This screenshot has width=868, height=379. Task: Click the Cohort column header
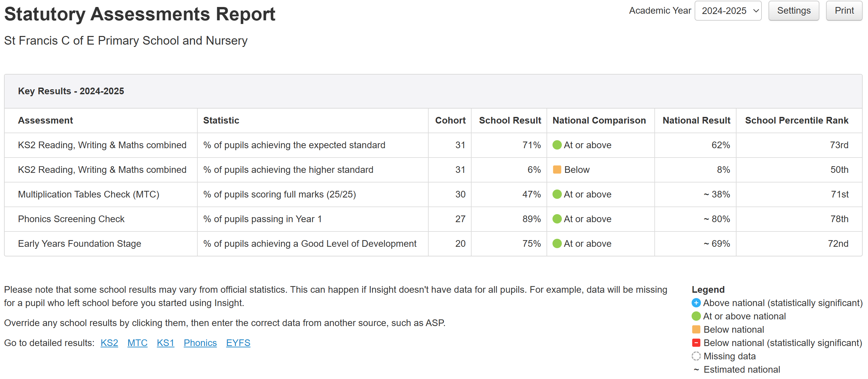[450, 120]
